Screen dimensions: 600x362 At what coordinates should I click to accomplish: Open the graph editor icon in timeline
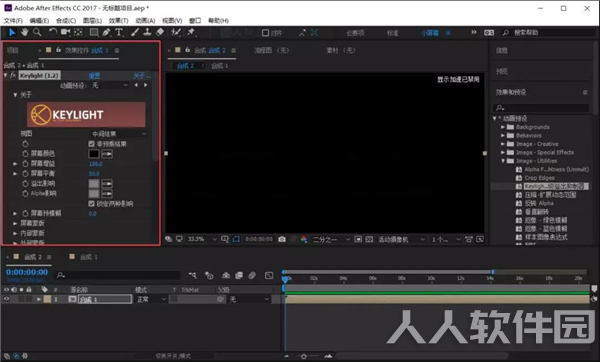pyautogui.click(x=269, y=275)
